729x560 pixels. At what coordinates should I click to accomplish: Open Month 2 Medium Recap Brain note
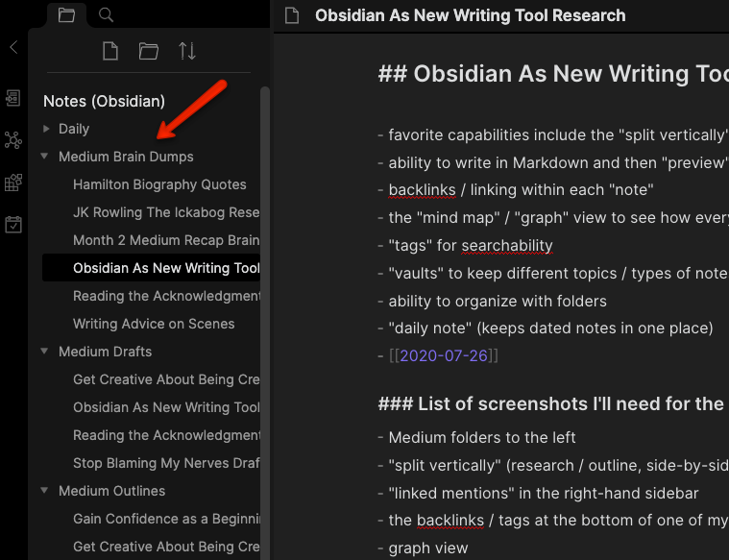click(x=166, y=240)
